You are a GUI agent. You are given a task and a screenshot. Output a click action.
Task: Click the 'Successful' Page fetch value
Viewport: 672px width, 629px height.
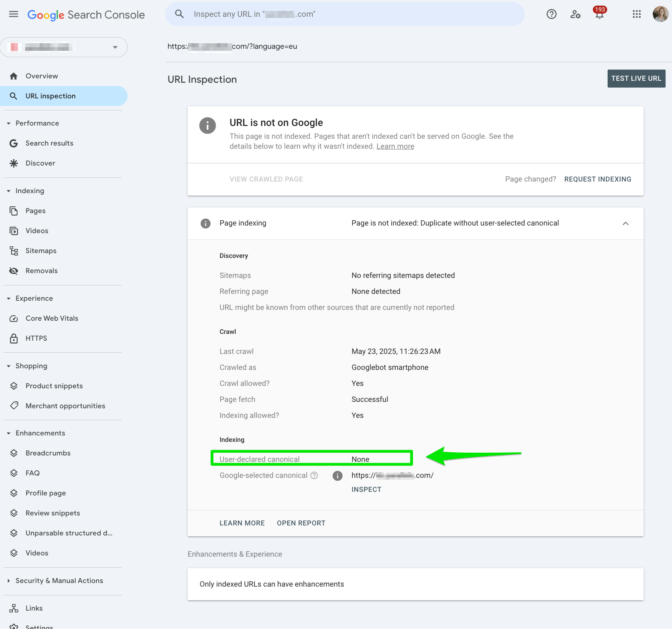pos(370,399)
